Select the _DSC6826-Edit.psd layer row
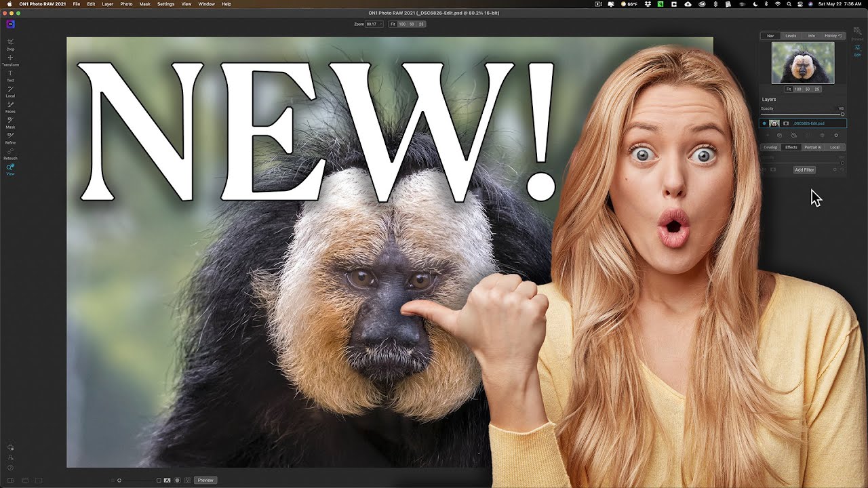This screenshot has width=868, height=488. click(803, 123)
